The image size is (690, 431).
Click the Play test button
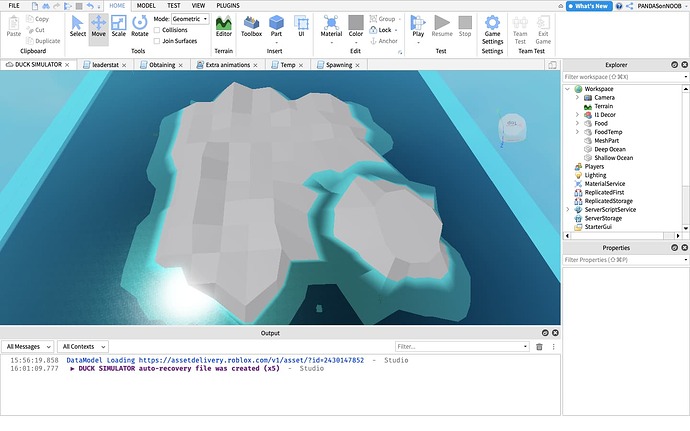pyautogui.click(x=418, y=26)
